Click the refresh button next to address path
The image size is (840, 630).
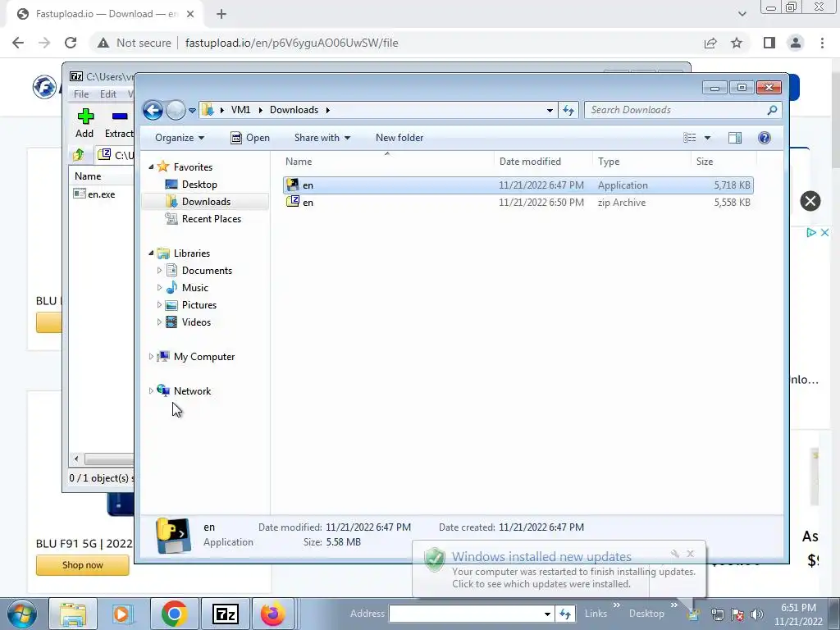coord(568,111)
